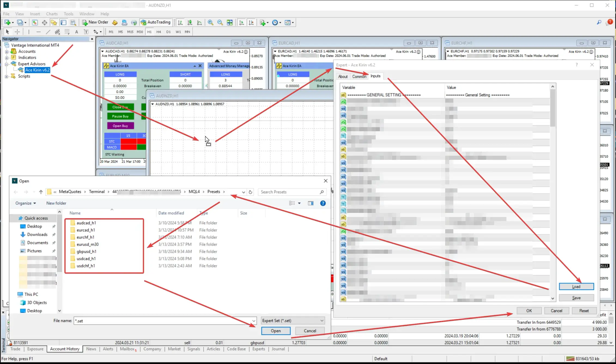Viewport: 616px width, 364px height.
Task: Click Load in the Expert dialog
Action: coord(576,286)
